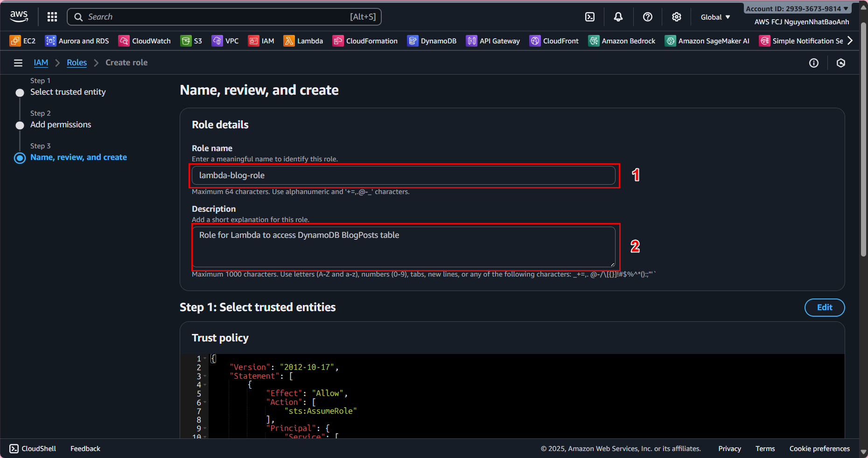Go to Step 2 Add permissions

point(61,125)
